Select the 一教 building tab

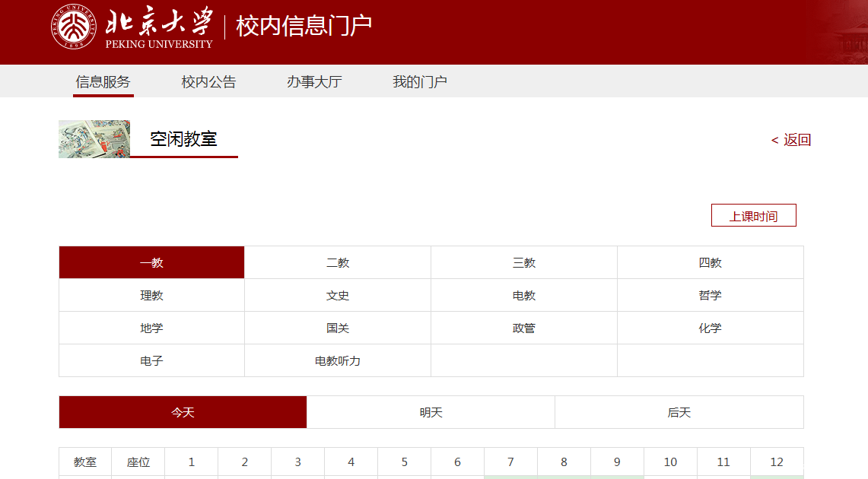(151, 262)
